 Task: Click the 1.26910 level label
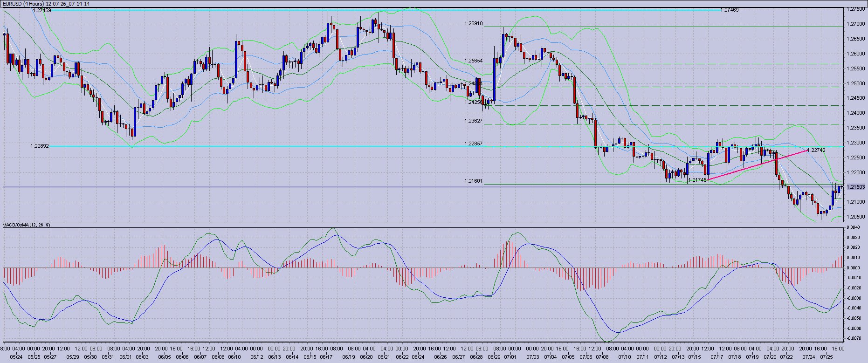point(473,23)
